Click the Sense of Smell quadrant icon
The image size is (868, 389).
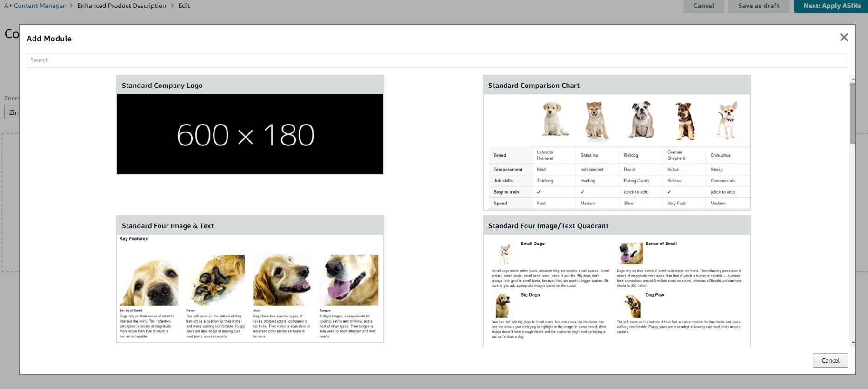pos(630,254)
